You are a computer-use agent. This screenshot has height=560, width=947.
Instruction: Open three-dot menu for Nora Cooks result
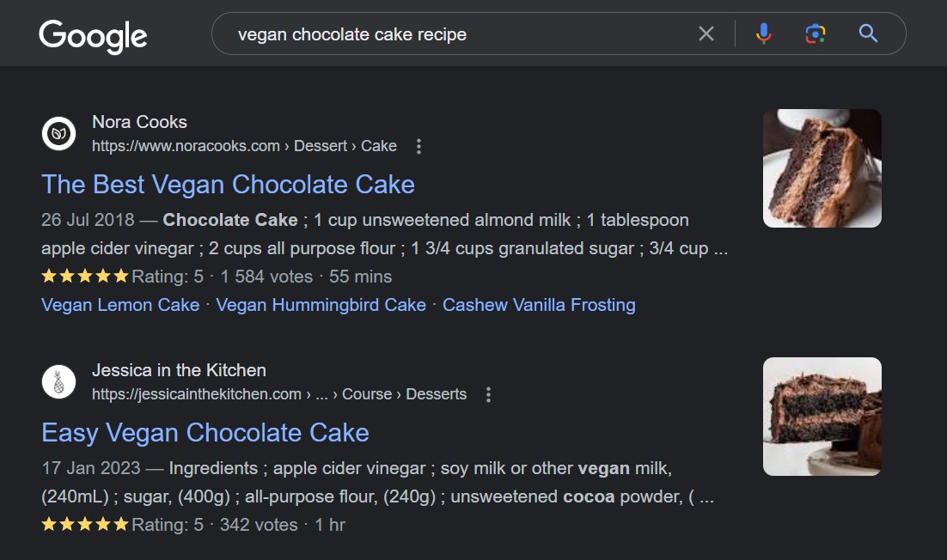tap(419, 147)
